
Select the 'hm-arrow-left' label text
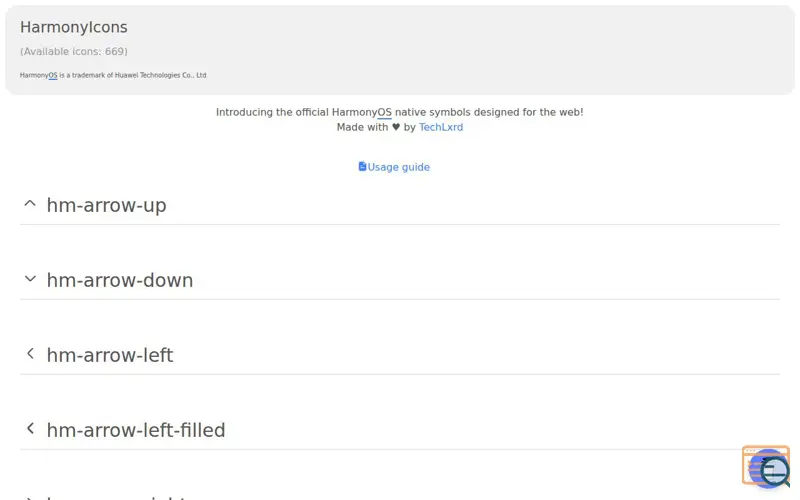pyautogui.click(x=110, y=355)
